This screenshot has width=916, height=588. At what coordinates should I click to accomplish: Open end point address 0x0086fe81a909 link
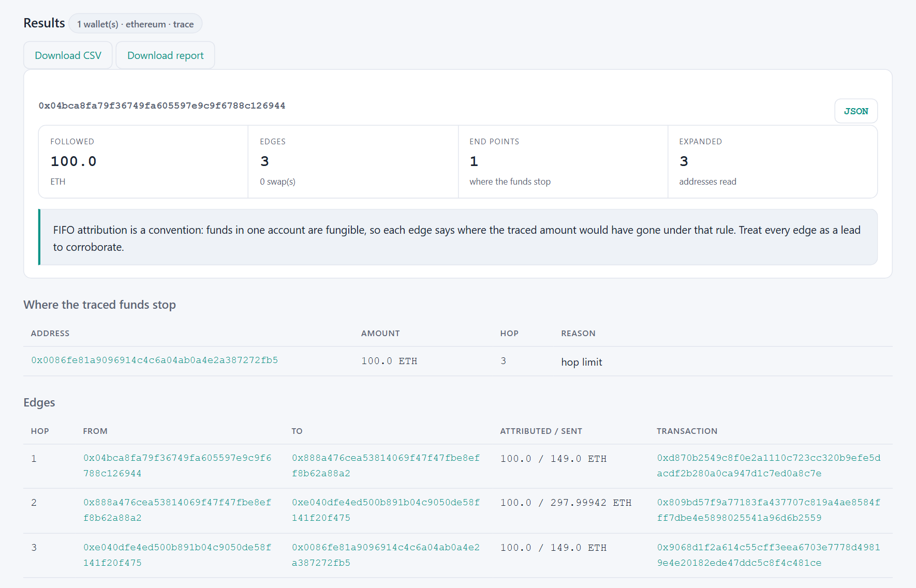[x=155, y=360]
